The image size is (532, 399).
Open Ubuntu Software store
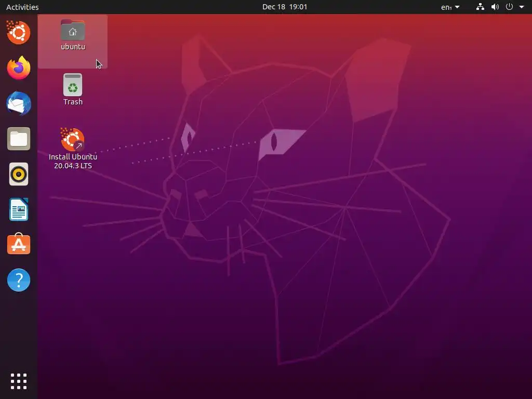(19, 244)
